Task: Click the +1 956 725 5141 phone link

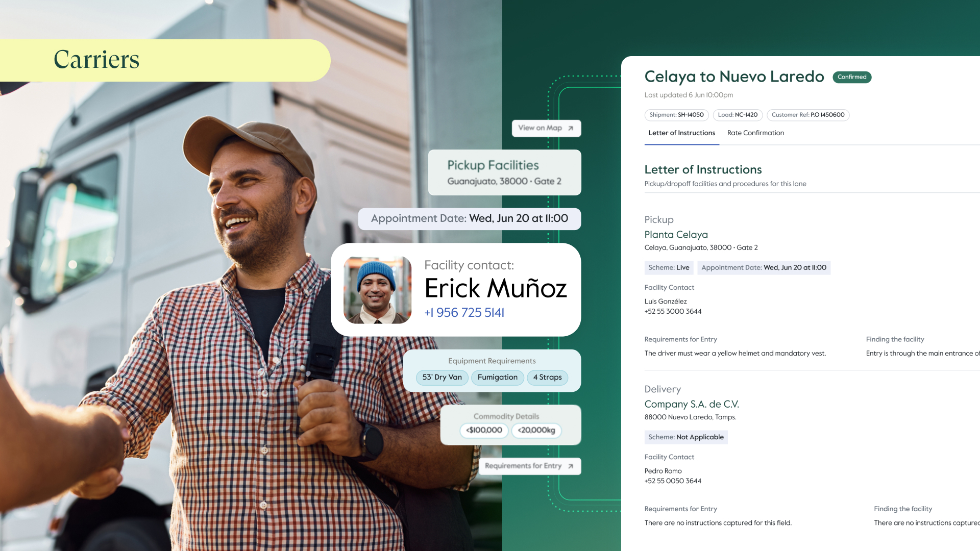Action: pyautogui.click(x=464, y=313)
